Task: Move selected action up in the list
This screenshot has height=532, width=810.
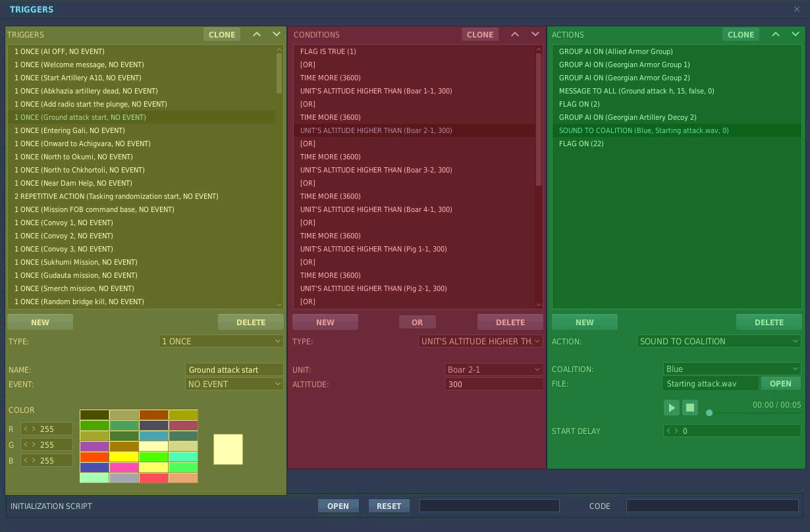Action: pos(776,34)
